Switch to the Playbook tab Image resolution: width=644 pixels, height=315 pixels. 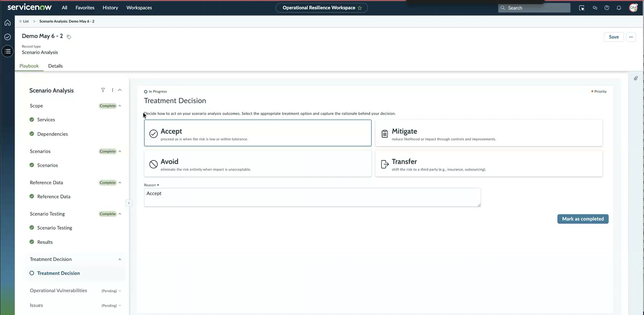tap(29, 66)
